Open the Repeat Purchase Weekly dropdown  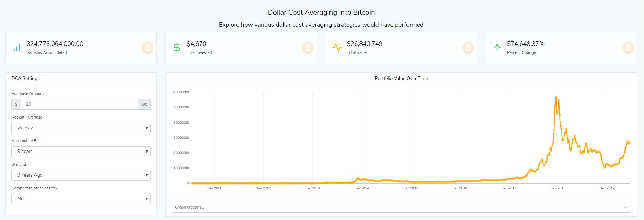click(x=81, y=128)
